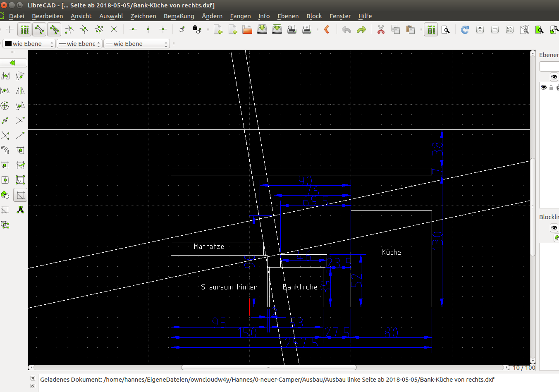Toggle the Lock Relative Zero padlock
Image resolution: width=559 pixels, height=392 pixels.
click(197, 29)
